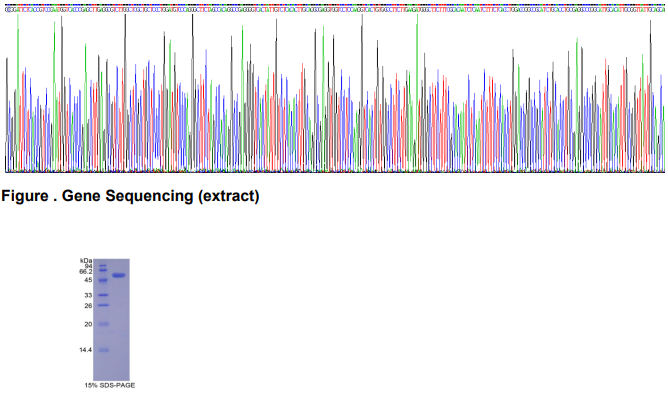This screenshot has width=668, height=394.
Task: Click the kDa unit label
Action: (x=86, y=260)
